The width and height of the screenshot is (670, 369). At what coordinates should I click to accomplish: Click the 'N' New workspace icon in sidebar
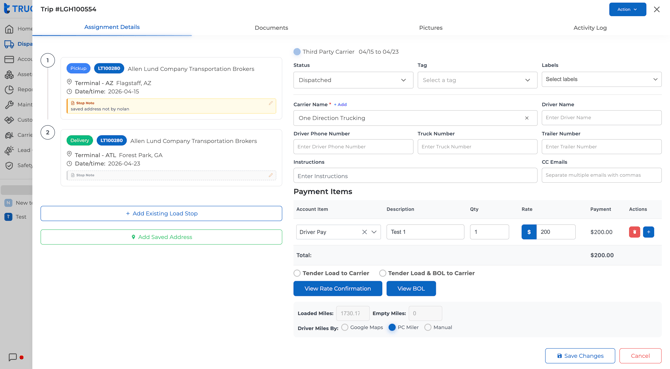pyautogui.click(x=8, y=203)
